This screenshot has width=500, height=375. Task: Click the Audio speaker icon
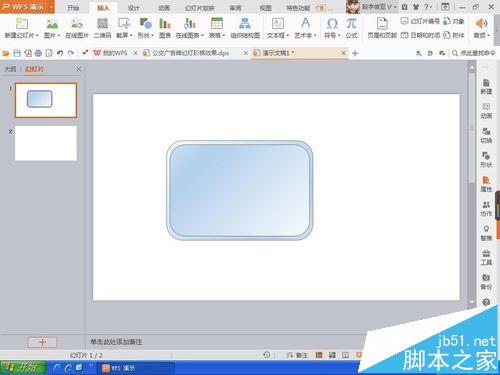[x=481, y=24]
